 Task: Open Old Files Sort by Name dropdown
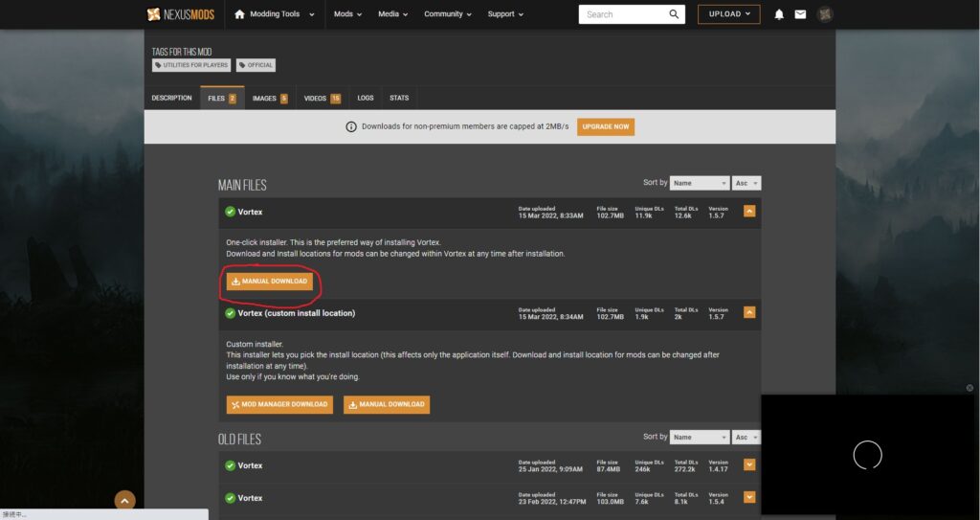click(x=700, y=437)
